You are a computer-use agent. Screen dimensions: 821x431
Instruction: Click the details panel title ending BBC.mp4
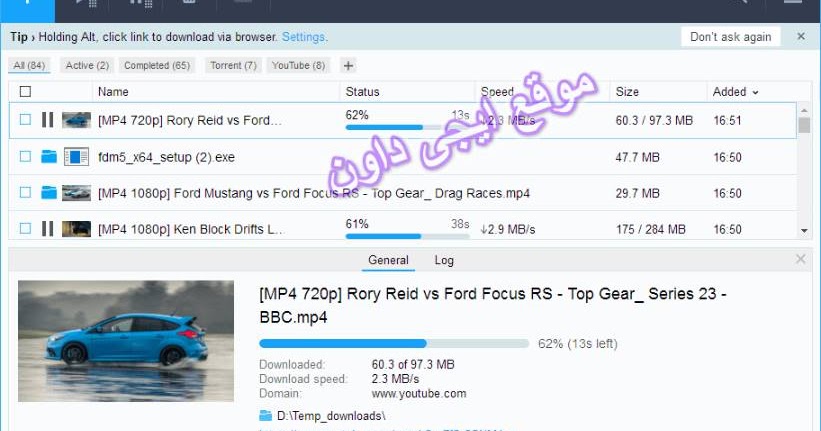click(x=493, y=305)
